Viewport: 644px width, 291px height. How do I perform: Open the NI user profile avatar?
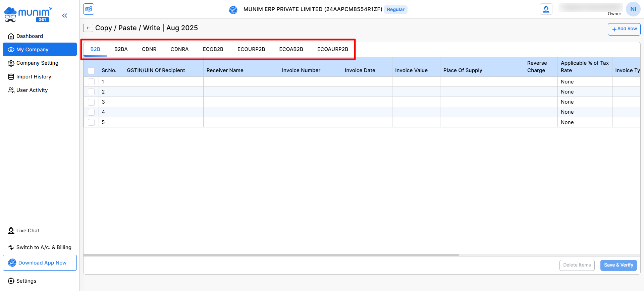[x=633, y=9]
